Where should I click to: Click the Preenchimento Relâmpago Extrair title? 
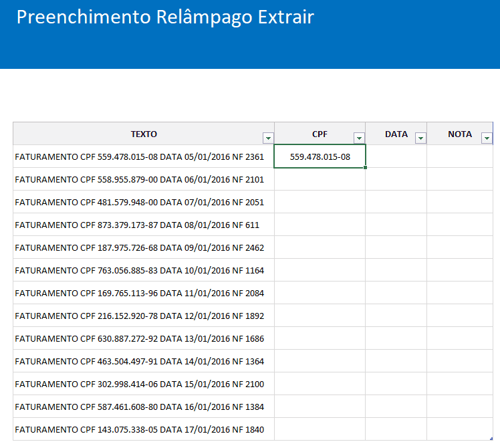click(x=165, y=17)
